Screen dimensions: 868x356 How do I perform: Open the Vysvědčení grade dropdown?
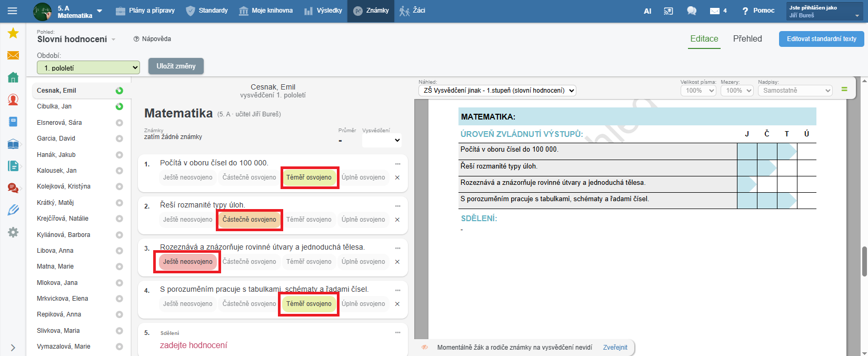[x=382, y=140]
